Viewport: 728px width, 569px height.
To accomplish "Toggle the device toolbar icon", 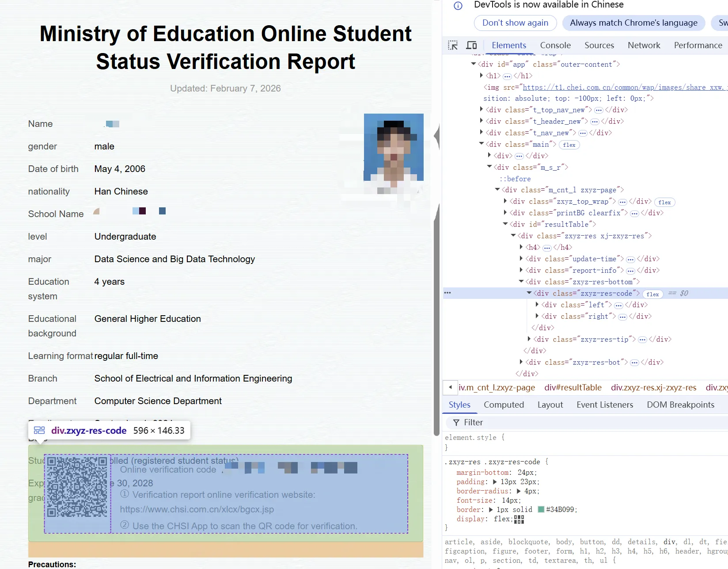I will tap(471, 45).
